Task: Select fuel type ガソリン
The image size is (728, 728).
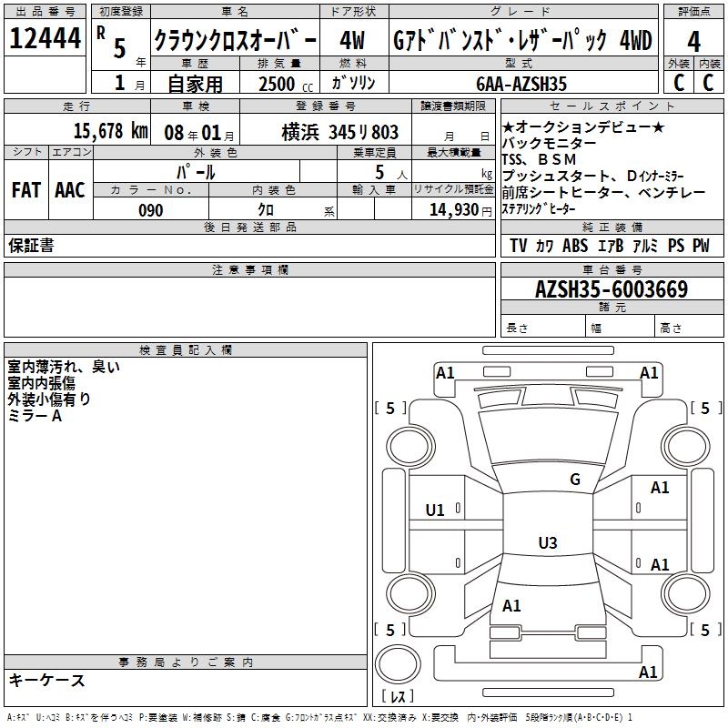Action: click(x=353, y=83)
